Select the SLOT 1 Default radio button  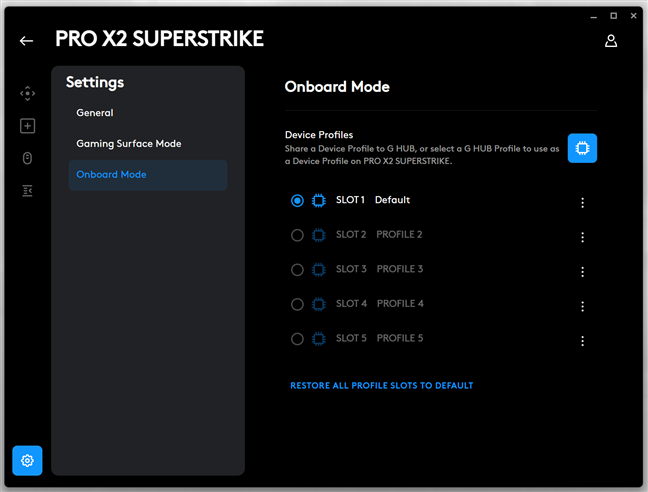[297, 201]
